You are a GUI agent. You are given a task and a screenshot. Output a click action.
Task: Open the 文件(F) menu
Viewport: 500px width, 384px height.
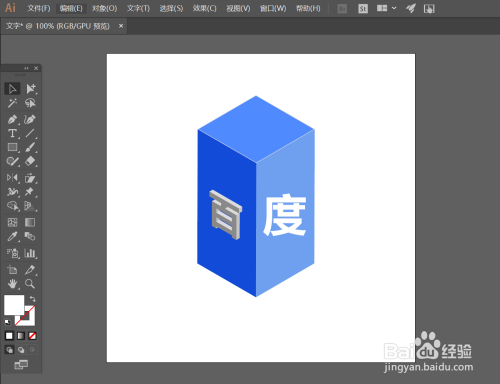pyautogui.click(x=39, y=8)
